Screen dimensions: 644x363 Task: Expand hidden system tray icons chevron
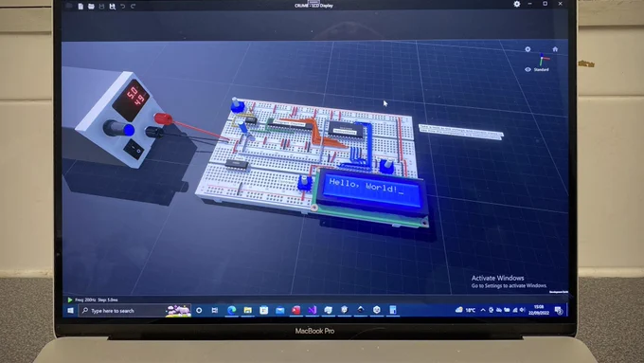(483, 310)
